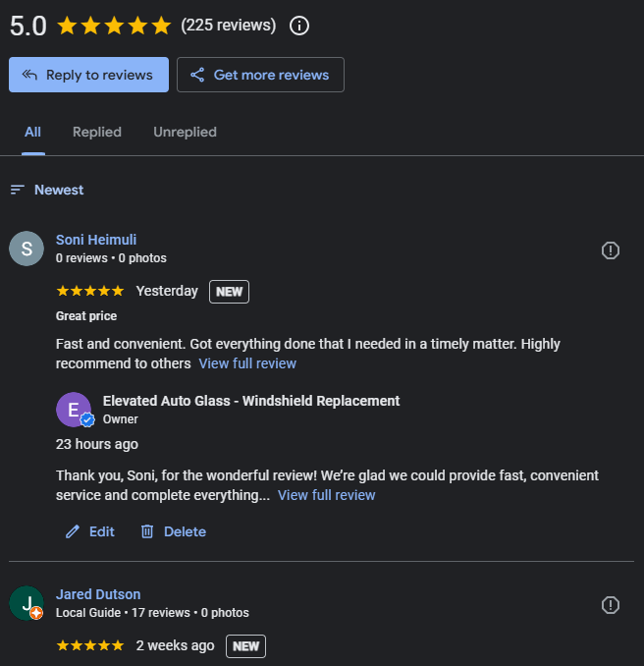Switch to the Replied tab

click(97, 132)
